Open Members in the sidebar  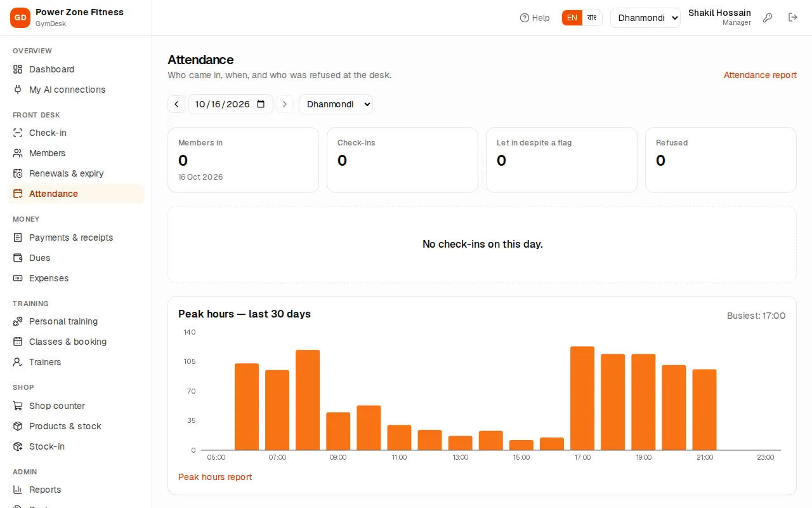pyautogui.click(x=76, y=153)
